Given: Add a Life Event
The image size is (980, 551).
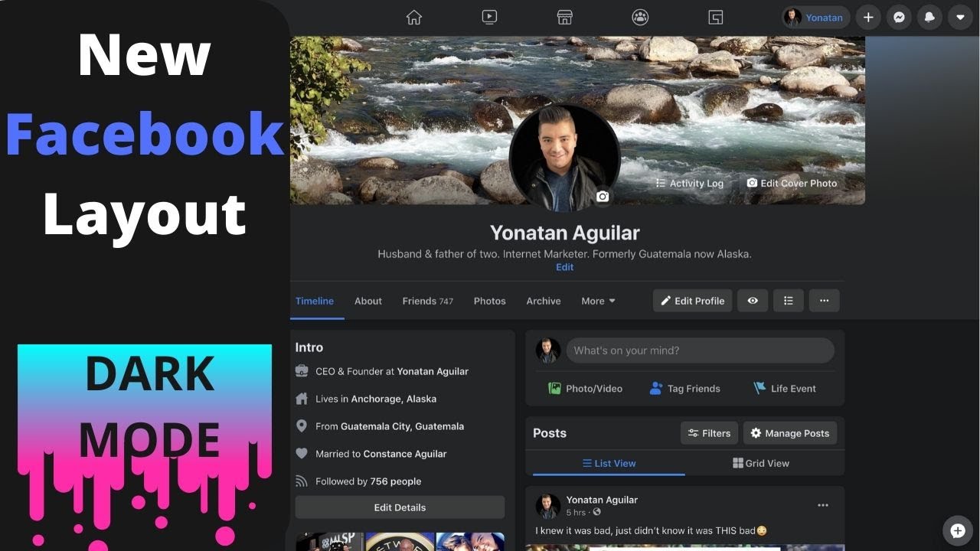Looking at the screenshot, I should click(785, 389).
